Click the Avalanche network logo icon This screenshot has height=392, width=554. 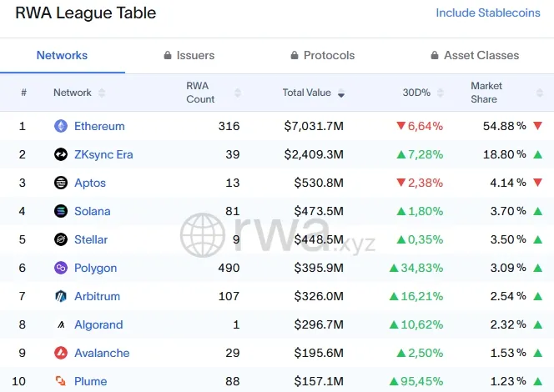61,353
